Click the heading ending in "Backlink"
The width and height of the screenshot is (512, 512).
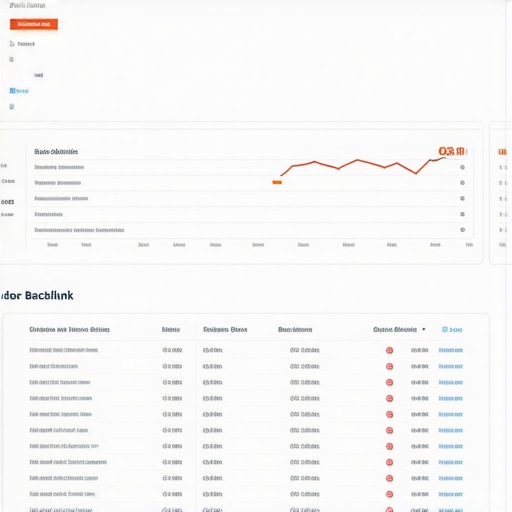coord(37,295)
